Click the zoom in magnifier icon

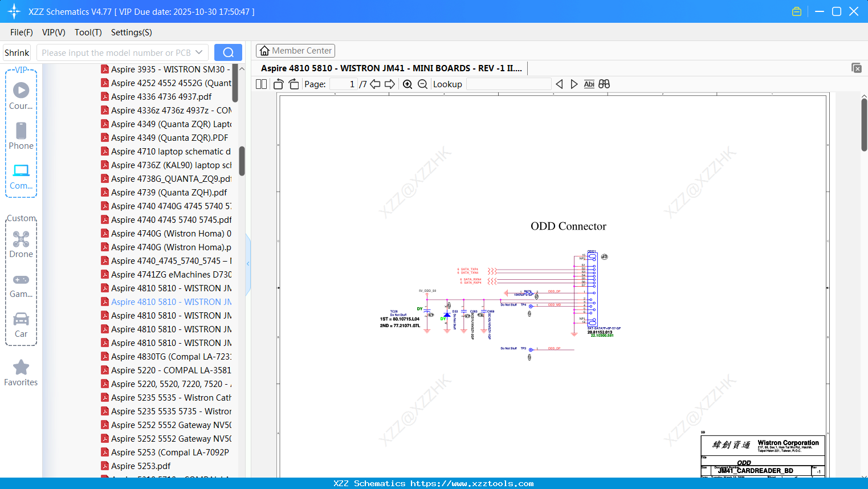pos(407,84)
